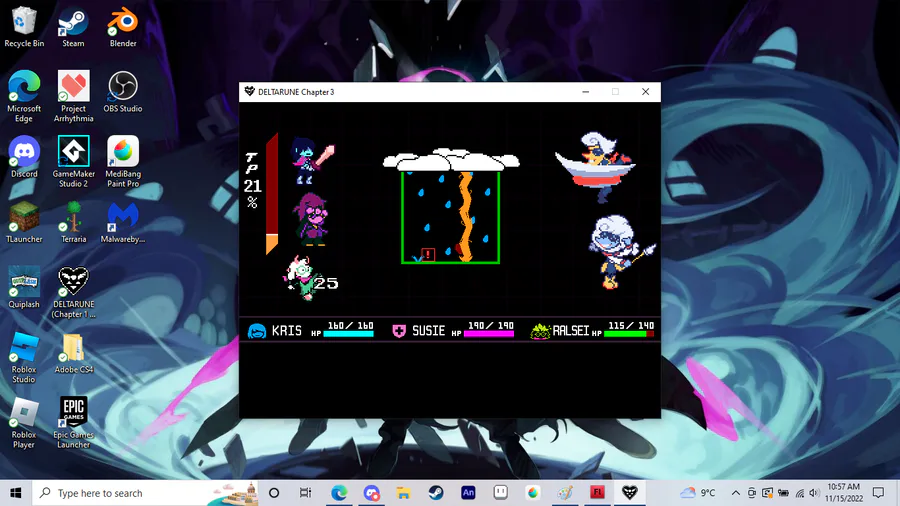The width and height of the screenshot is (900, 506).
Task: Open the Adobe CS4 folder icon
Action: (x=73, y=352)
